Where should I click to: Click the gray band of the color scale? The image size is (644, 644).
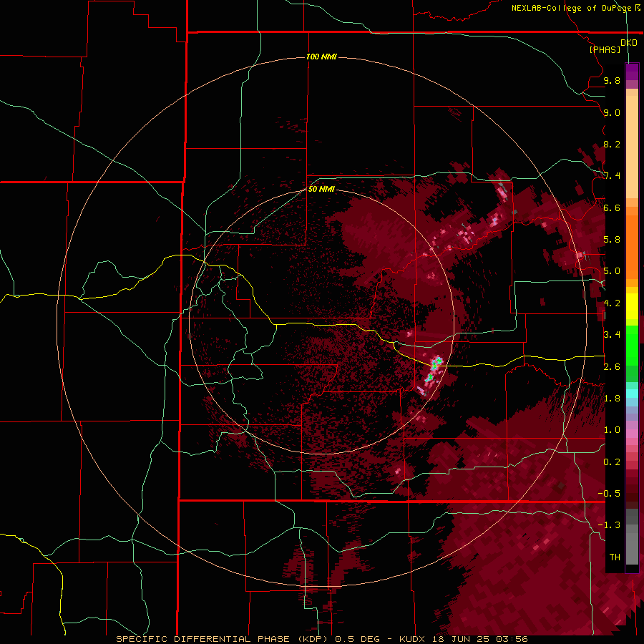[632, 538]
